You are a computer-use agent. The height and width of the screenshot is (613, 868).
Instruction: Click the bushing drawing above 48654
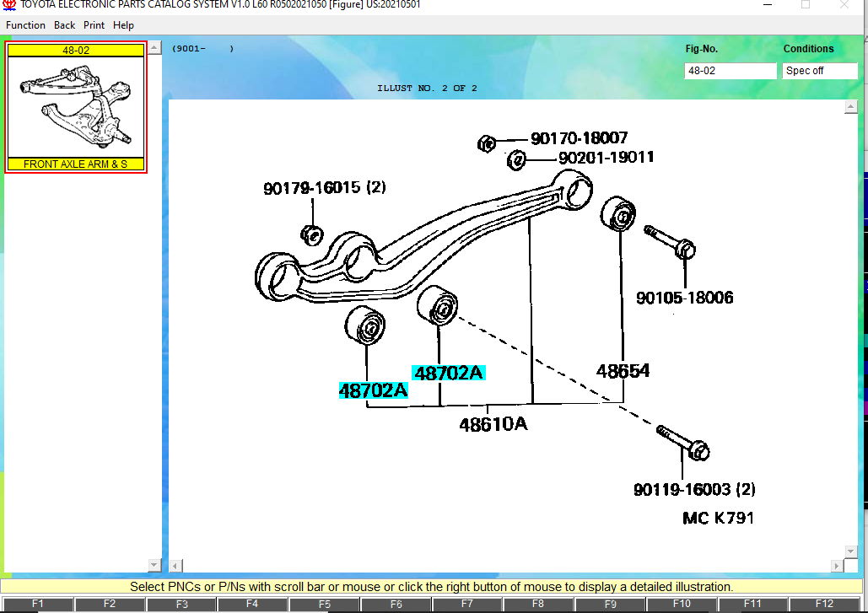tap(621, 214)
